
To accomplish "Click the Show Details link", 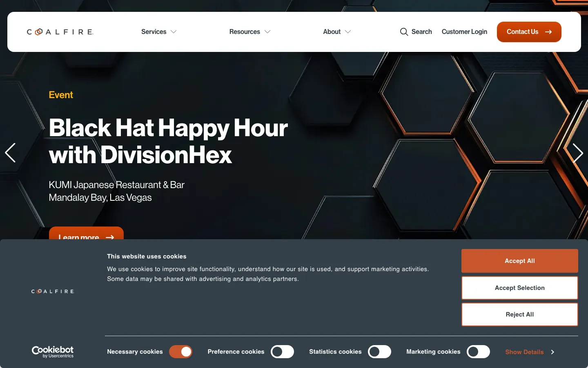I will tap(524, 352).
